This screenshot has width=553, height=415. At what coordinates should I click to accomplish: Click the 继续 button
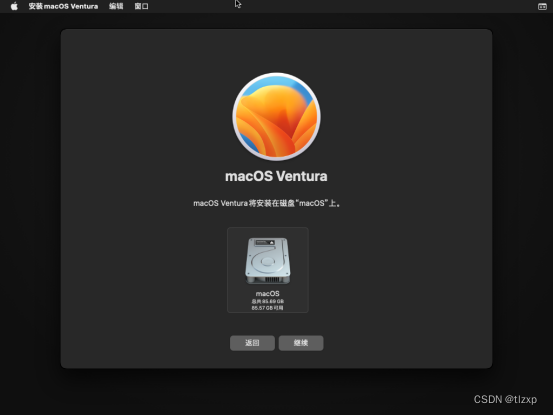click(x=301, y=343)
